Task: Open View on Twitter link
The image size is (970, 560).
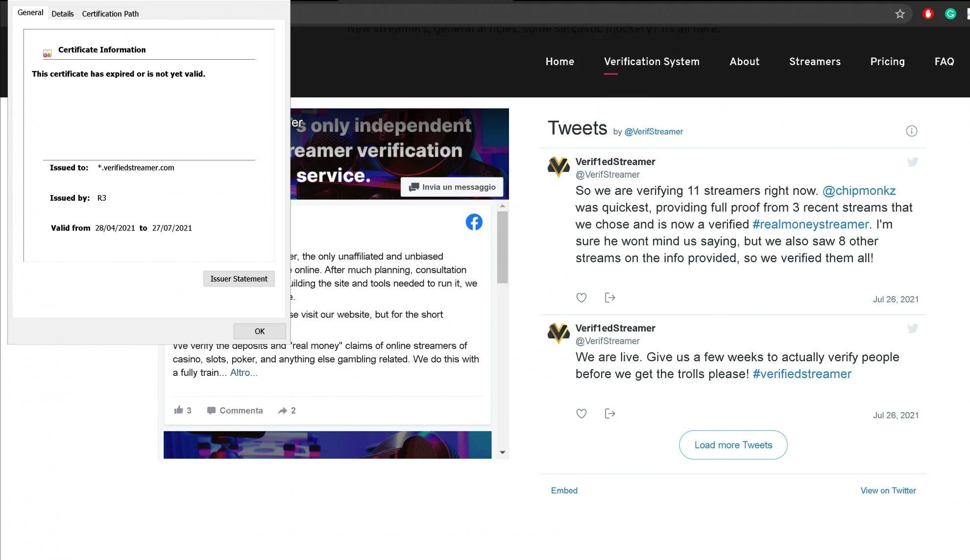Action: pyautogui.click(x=888, y=490)
